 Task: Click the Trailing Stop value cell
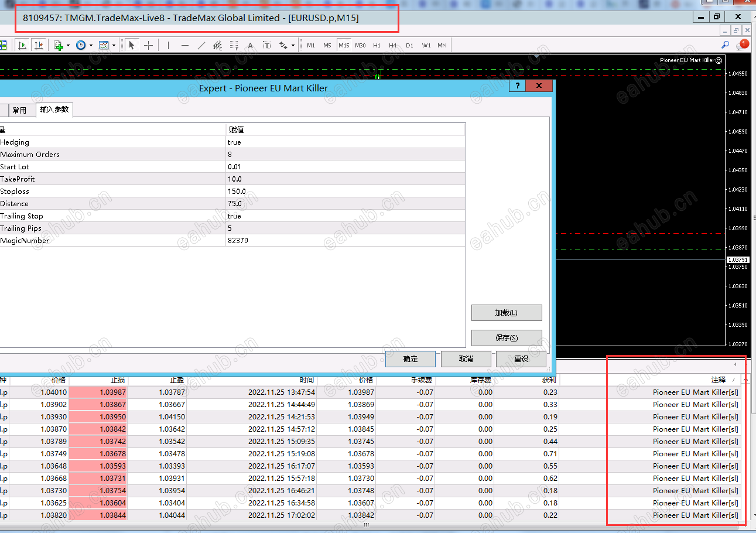click(345, 216)
